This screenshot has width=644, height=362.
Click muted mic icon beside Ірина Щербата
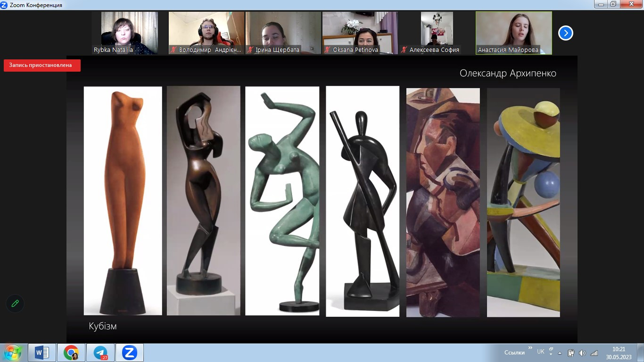251,49
